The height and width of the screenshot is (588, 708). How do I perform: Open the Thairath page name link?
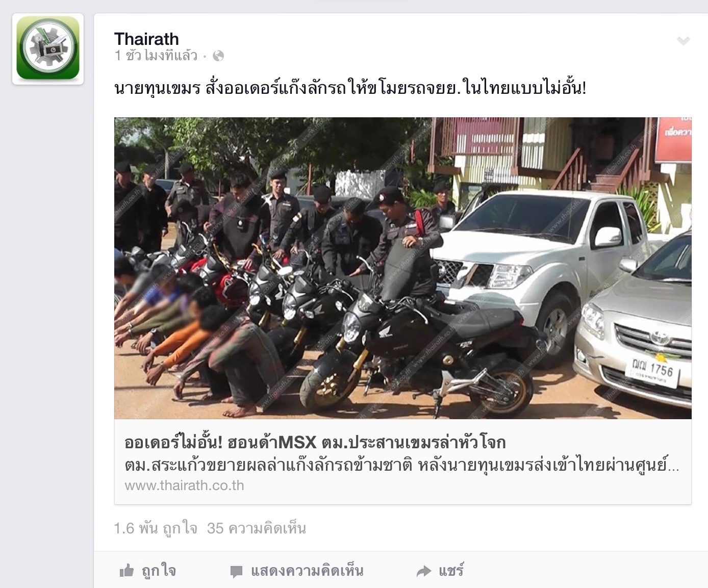pos(146,39)
